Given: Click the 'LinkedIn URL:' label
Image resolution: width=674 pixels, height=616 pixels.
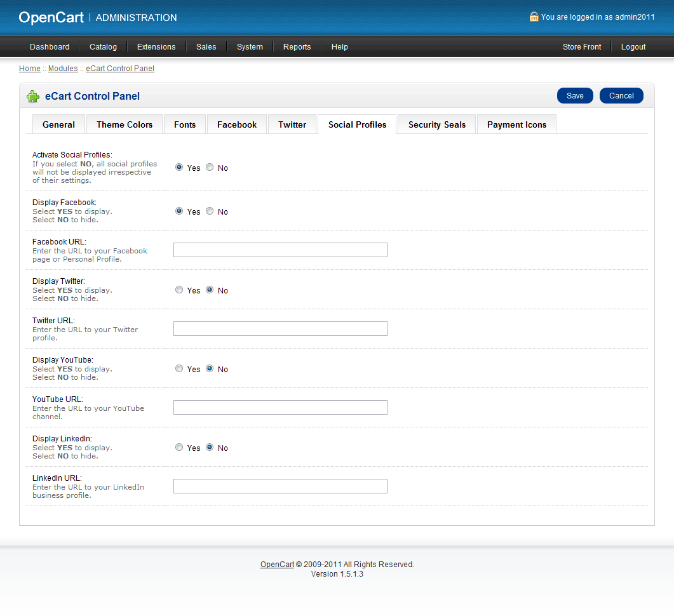Looking at the screenshot, I should click(57, 478).
